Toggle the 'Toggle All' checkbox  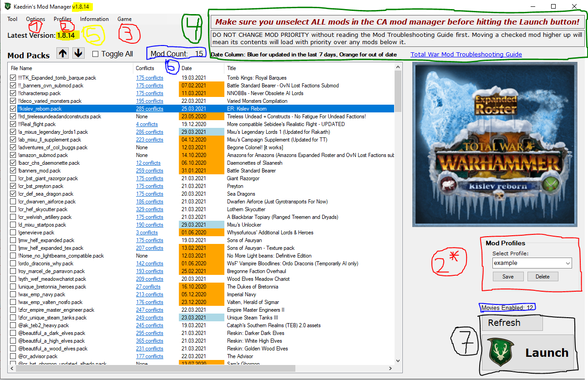pos(95,54)
